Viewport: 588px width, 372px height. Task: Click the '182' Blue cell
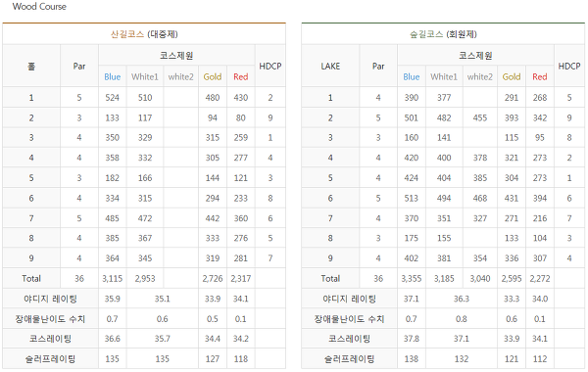(112, 178)
